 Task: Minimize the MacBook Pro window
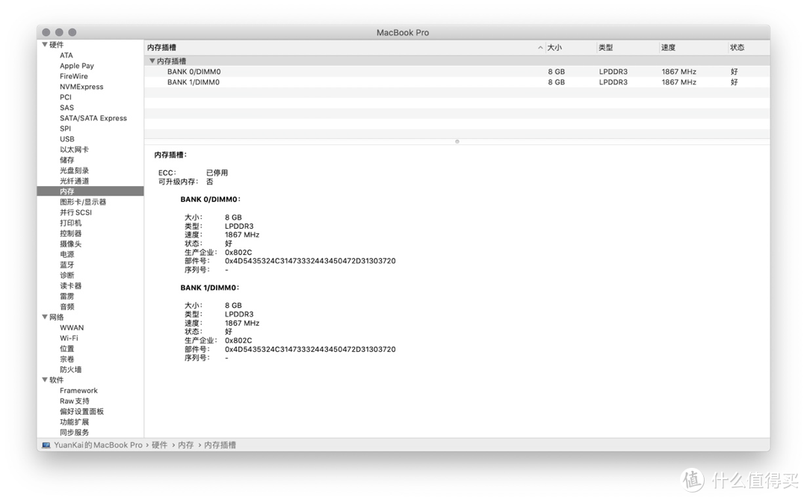(x=59, y=32)
